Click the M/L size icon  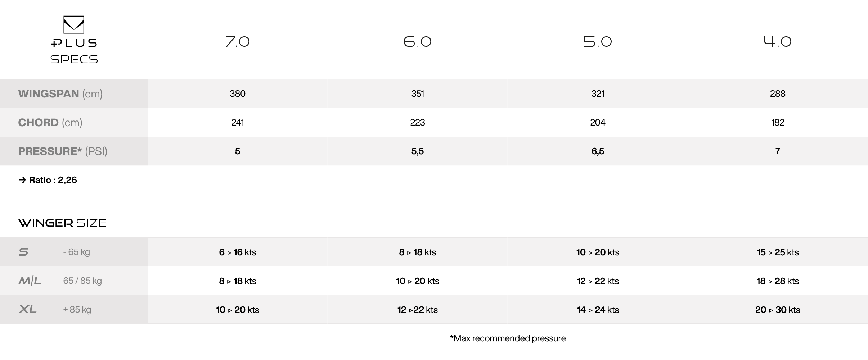[x=30, y=281]
